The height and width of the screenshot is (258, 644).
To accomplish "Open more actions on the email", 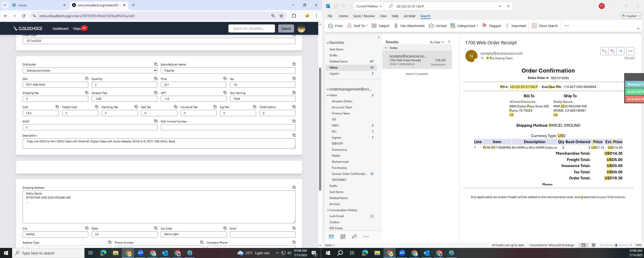I will (630, 51).
